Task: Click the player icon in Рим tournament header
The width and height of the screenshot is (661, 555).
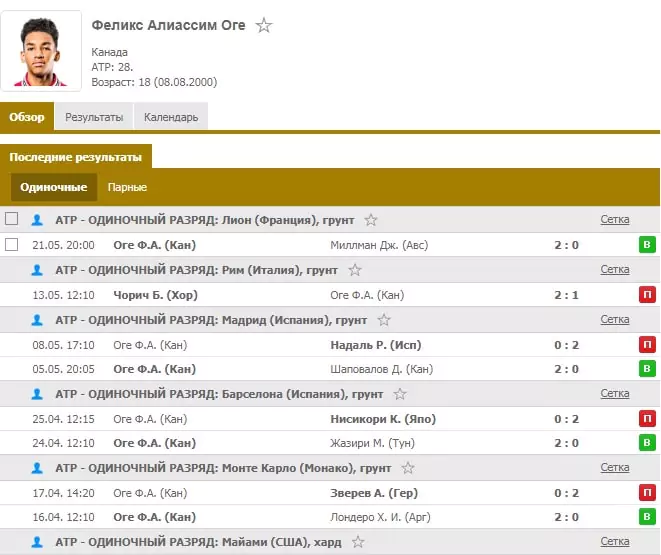Action: coord(37,270)
